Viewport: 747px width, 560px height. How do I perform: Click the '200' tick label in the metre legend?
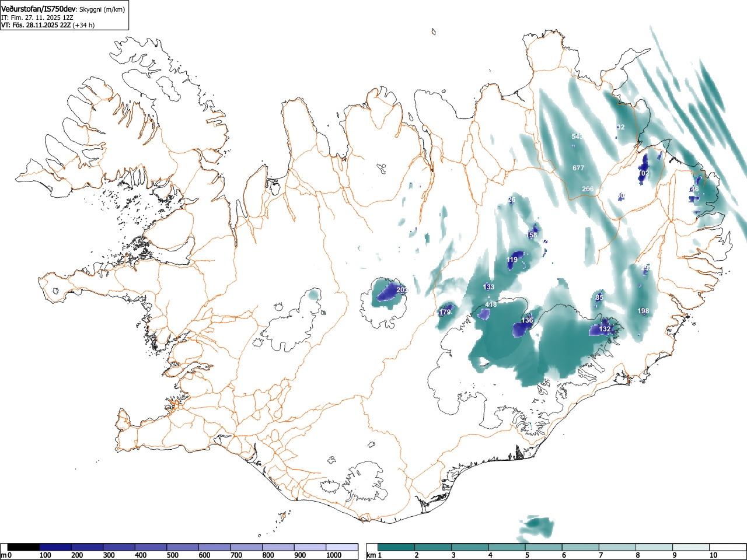click(x=77, y=555)
